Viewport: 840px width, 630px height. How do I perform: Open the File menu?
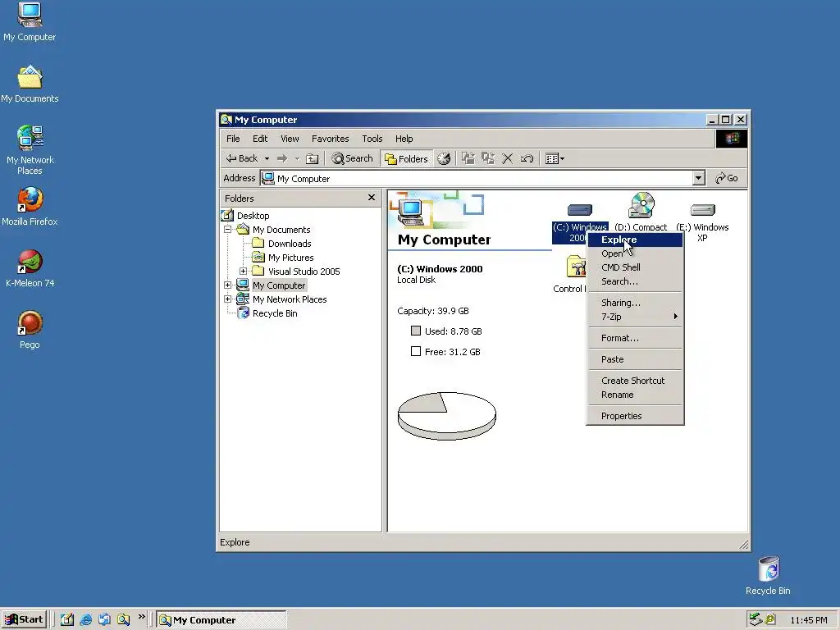(x=233, y=139)
